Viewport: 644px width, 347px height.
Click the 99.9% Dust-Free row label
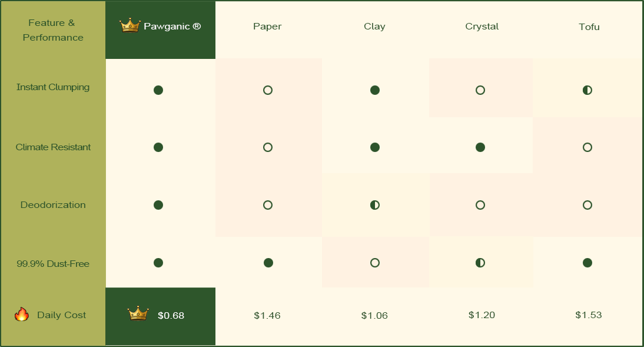[x=53, y=263]
